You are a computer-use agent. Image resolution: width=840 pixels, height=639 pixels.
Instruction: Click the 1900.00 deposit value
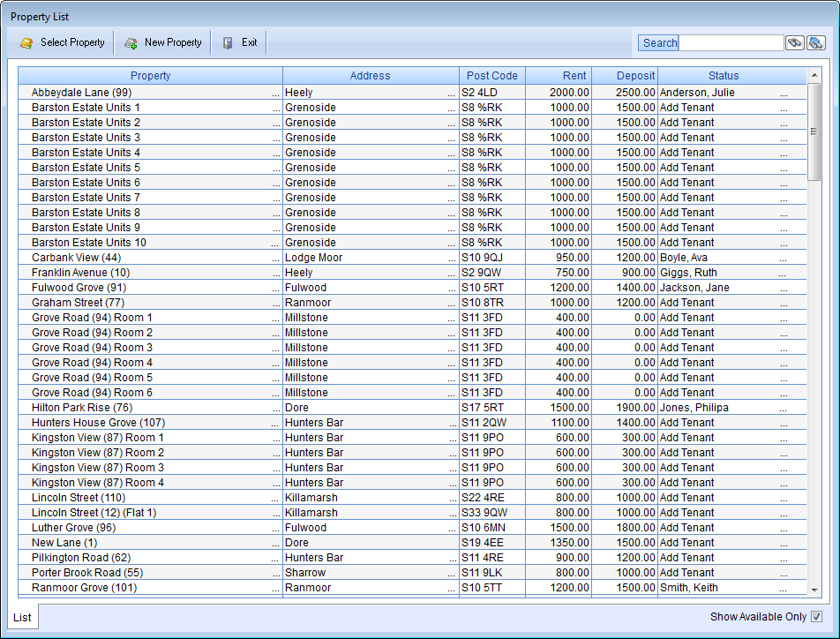[x=635, y=408]
